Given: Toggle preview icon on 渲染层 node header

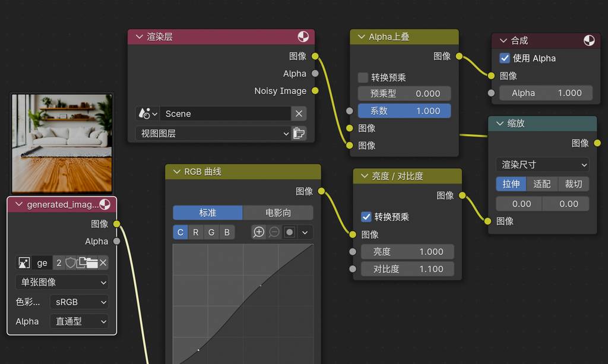Looking at the screenshot, I should click(x=303, y=37).
